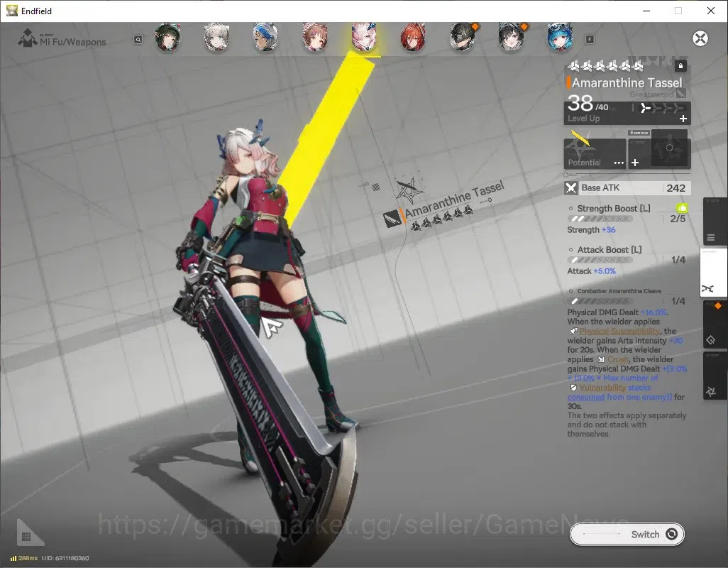Viewport: 728px width, 568px height.
Task: Open the Level Up plus button
Action: 683,119
